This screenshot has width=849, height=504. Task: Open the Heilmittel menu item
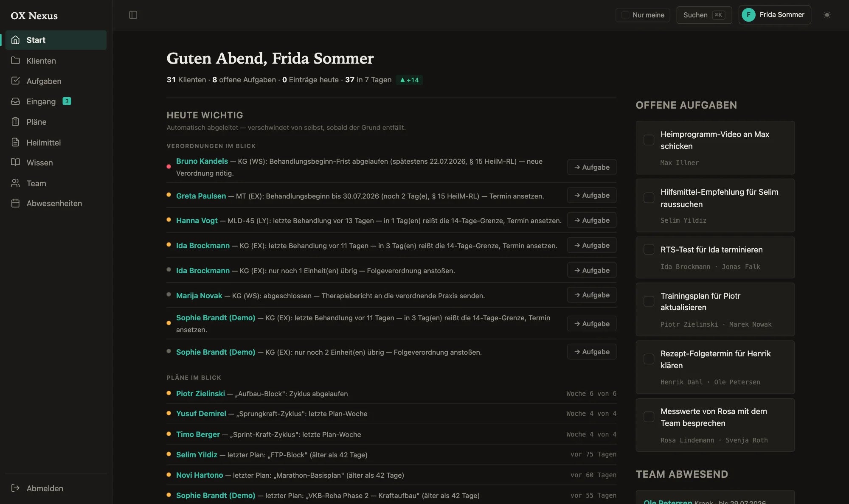pyautogui.click(x=56, y=143)
